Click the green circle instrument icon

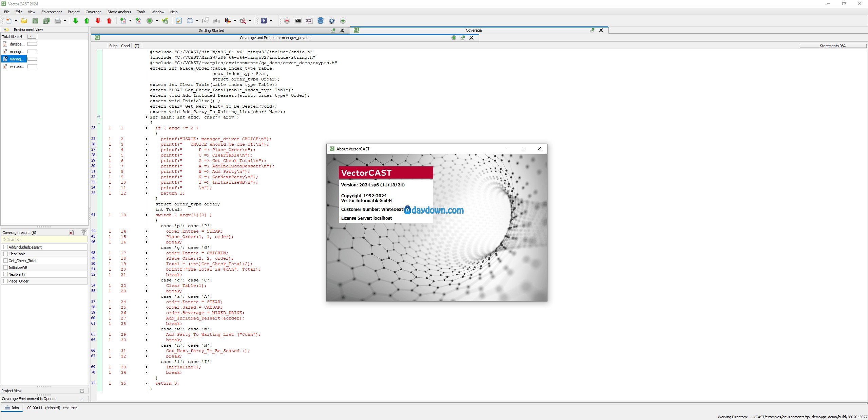(149, 21)
